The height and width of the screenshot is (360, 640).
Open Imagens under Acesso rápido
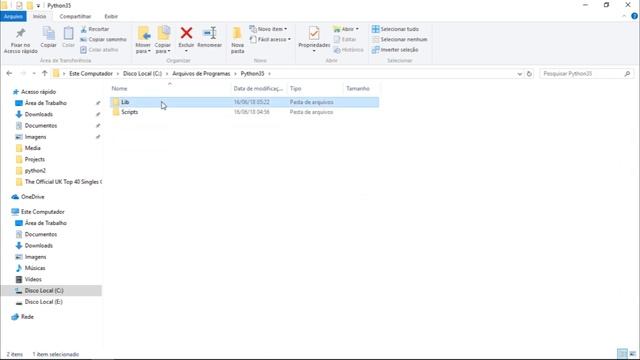35,137
